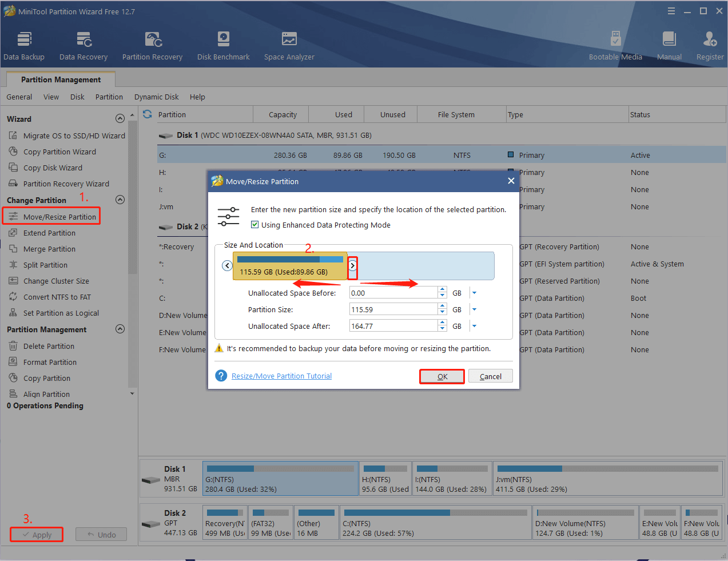The image size is (728, 561).
Task: Open Data Recovery tool
Action: pyautogui.click(x=83, y=46)
